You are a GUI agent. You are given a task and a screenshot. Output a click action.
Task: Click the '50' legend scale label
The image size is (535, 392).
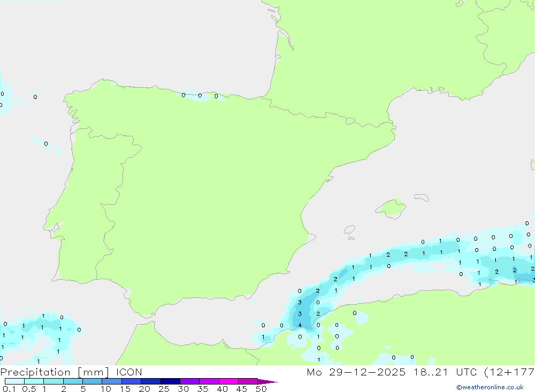pyautogui.click(x=261, y=389)
